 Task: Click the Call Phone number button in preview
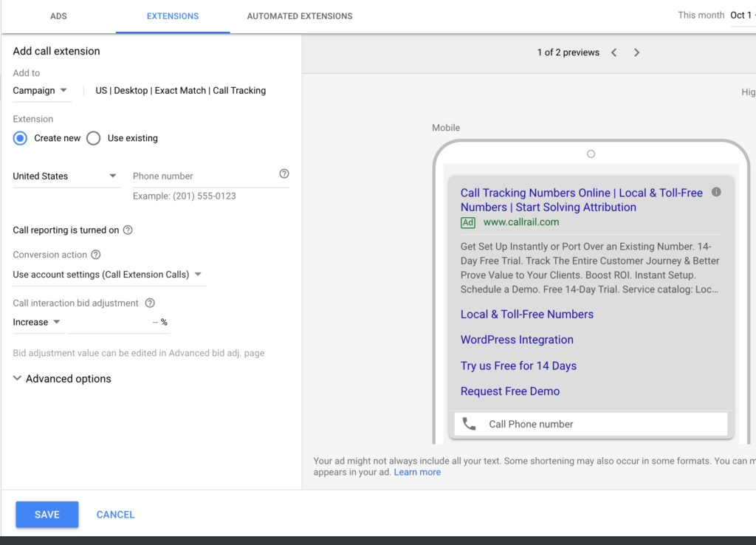pos(591,424)
